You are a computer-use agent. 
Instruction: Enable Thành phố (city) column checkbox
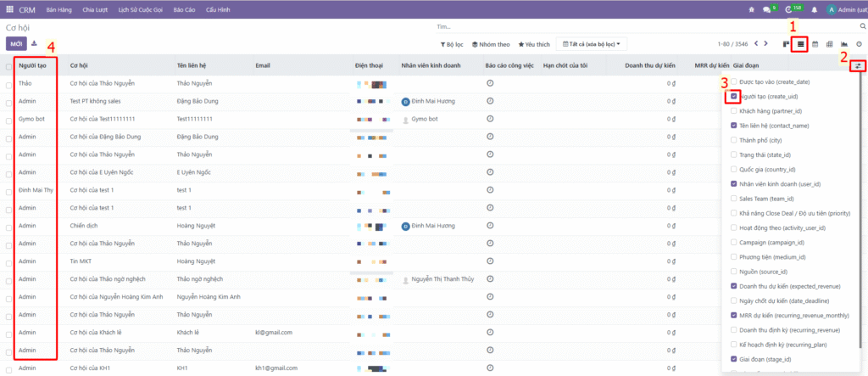(734, 140)
